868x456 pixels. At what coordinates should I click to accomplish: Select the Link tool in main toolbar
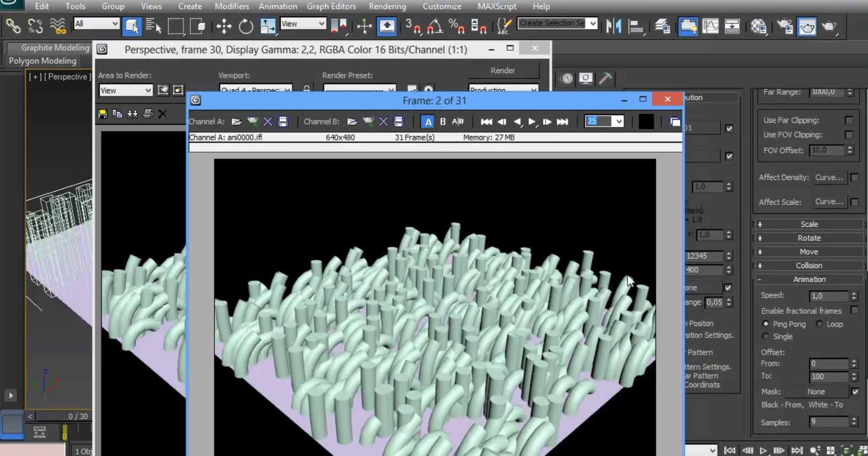(13, 26)
